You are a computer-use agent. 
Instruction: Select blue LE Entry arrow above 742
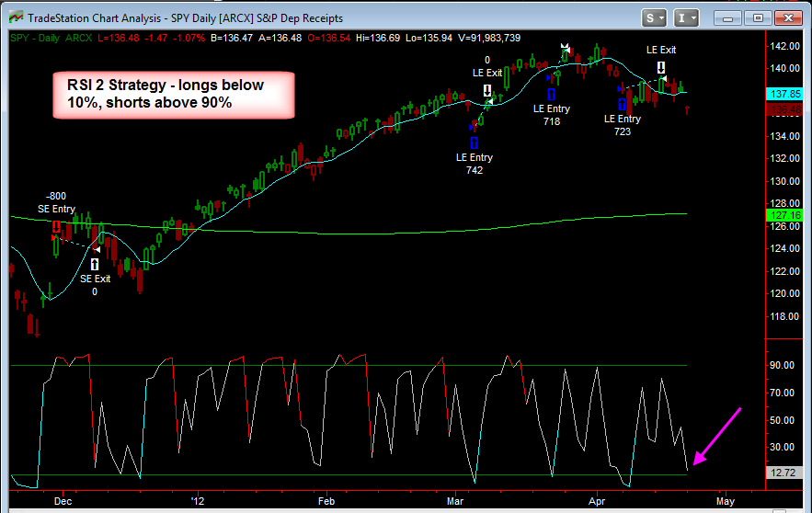[x=474, y=142]
